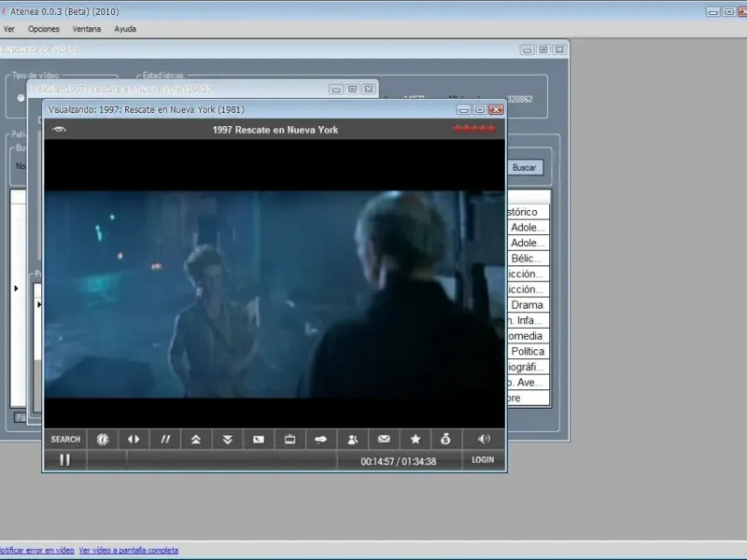Maximize the Visualizando player window

480,110
